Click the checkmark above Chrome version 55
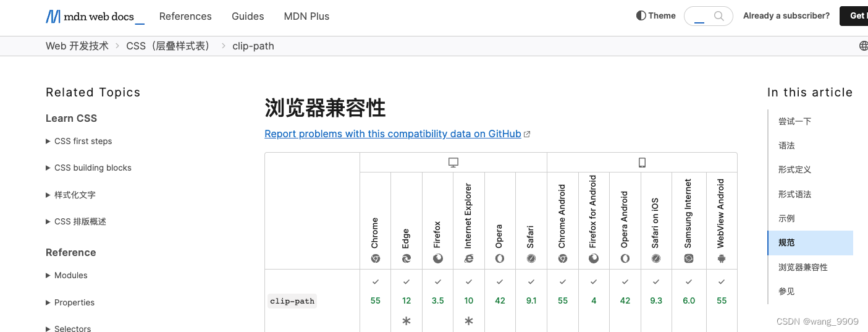Image resolution: width=868 pixels, height=332 pixels. tap(375, 282)
